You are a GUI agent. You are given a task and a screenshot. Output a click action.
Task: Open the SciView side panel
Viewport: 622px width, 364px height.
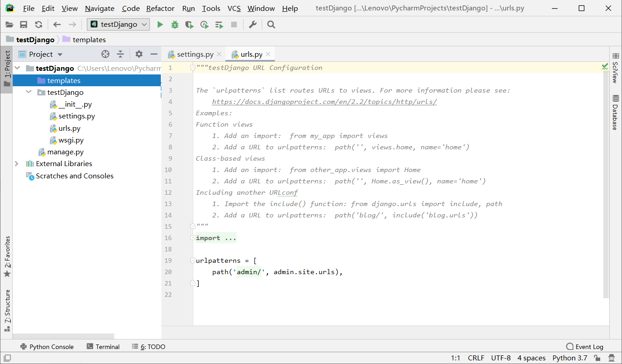pos(616,68)
